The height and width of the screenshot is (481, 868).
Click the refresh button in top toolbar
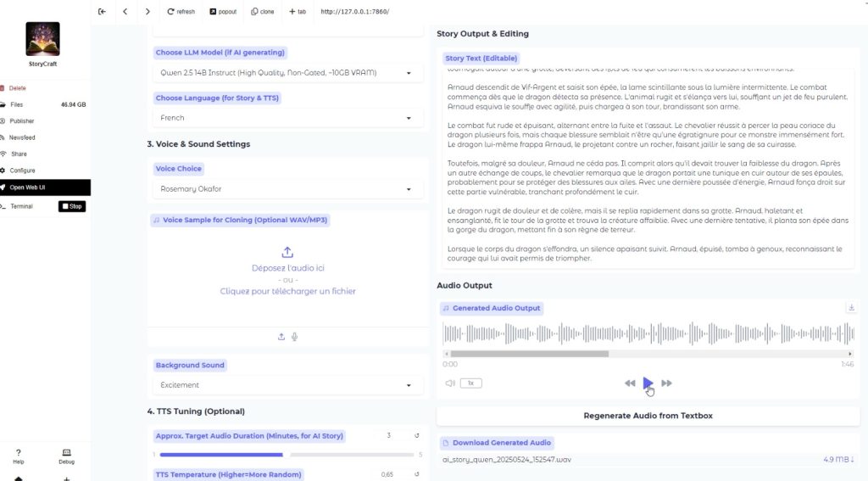coord(181,12)
